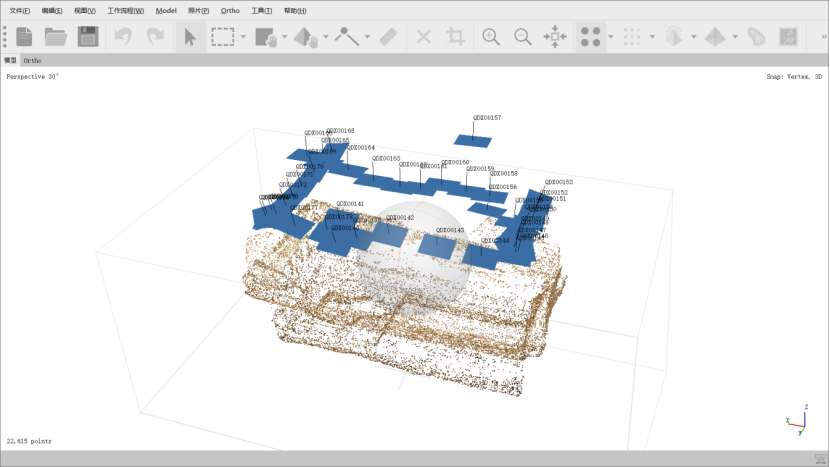Click the XYZ axis gizmo

click(799, 422)
